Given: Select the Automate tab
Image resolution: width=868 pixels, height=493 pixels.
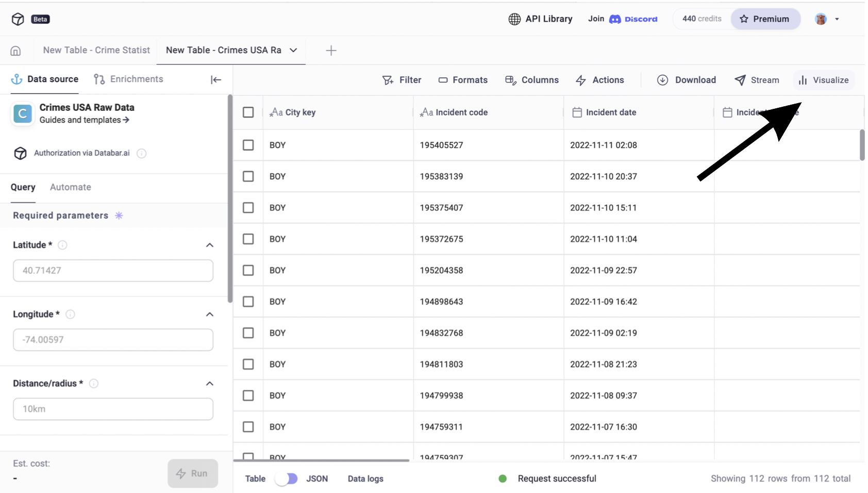Looking at the screenshot, I should (x=71, y=187).
